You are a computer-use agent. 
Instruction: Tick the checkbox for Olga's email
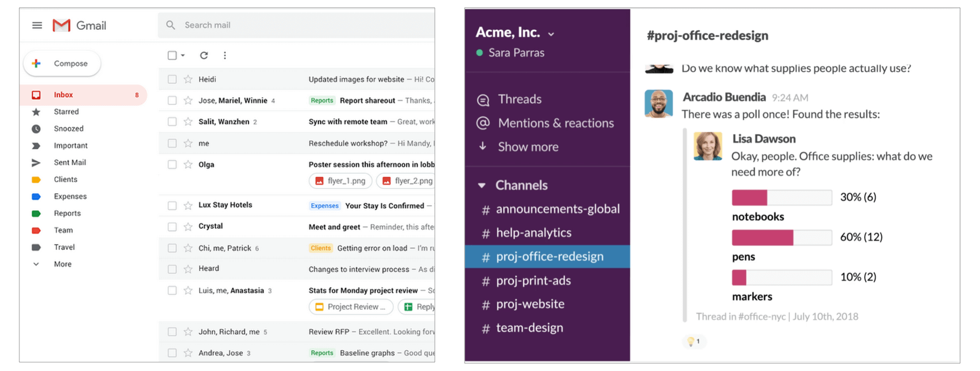pos(172,165)
